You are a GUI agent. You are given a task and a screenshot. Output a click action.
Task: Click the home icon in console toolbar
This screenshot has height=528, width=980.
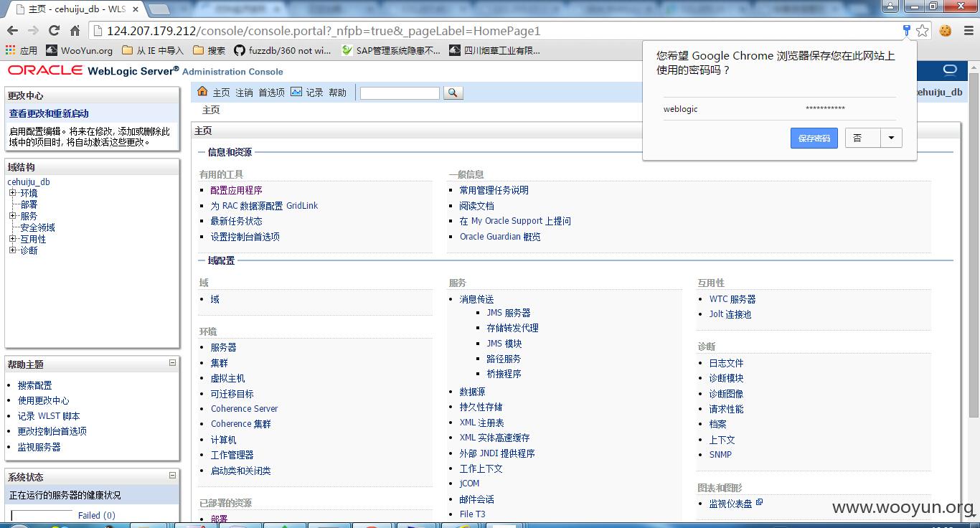(202, 91)
